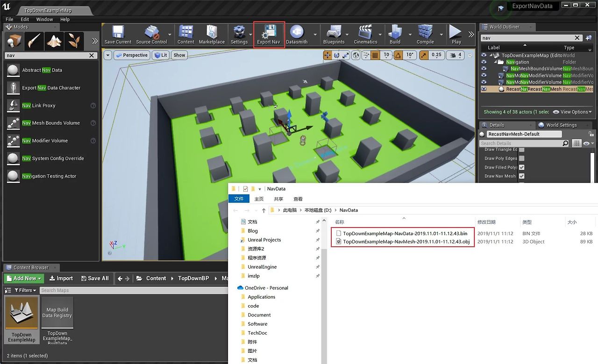598x364 pixels.
Task: Click the Datasmith import icon
Action: coord(297,35)
